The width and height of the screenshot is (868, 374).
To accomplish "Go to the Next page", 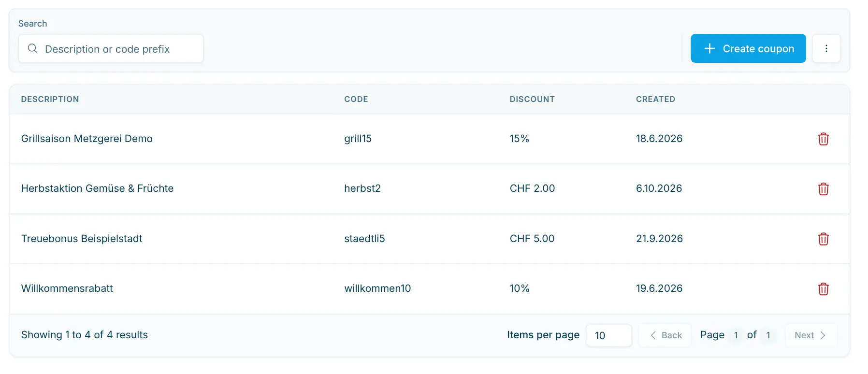I will 810,335.
